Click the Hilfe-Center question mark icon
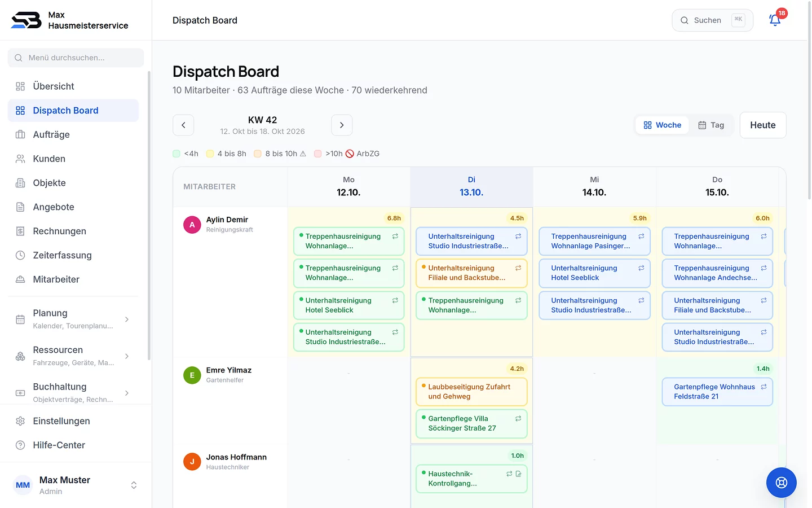 [x=20, y=445]
